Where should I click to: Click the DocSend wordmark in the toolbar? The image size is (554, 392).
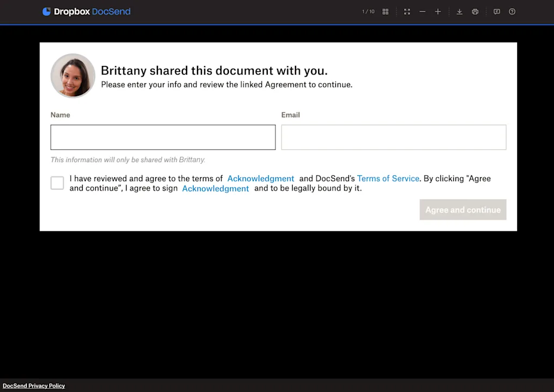coord(113,11)
